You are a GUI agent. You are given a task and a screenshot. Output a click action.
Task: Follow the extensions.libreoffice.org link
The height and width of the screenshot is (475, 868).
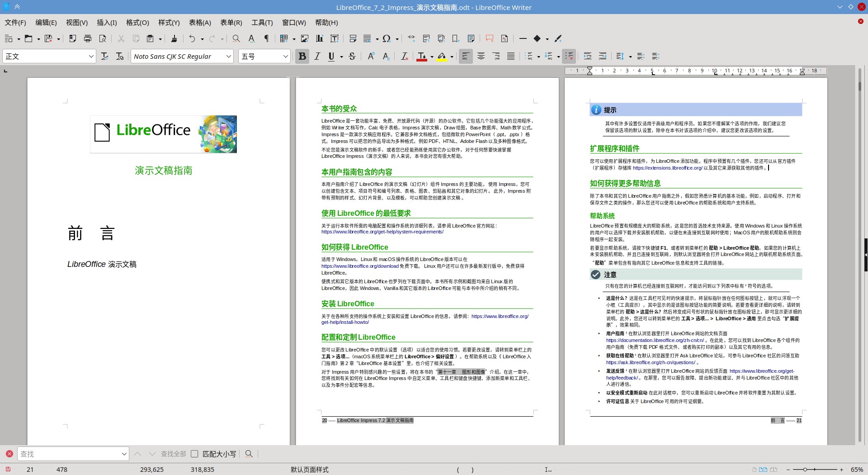point(667,168)
